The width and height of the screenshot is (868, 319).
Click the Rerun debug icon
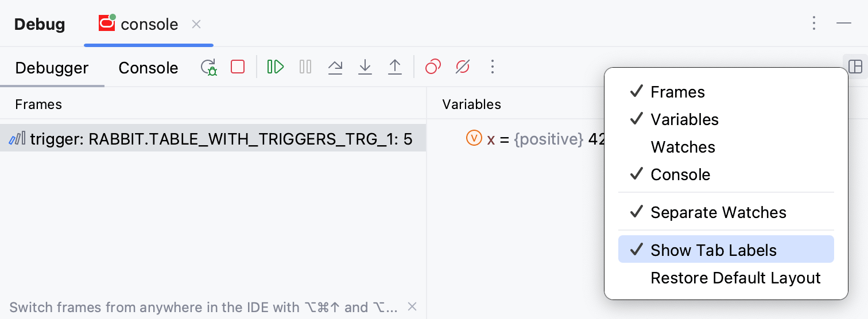click(x=208, y=68)
